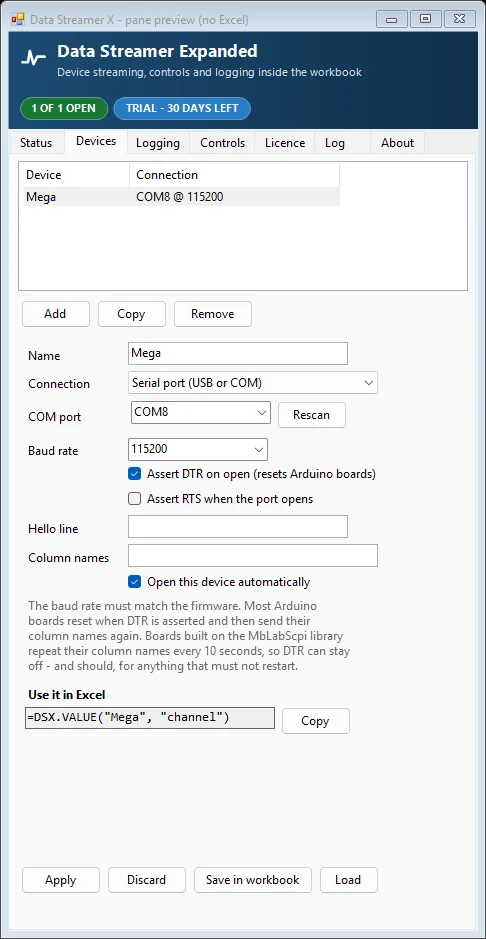Click the TRIAL - 30 DAYS LEFT badge
This screenshot has width=486, height=939.
(x=182, y=108)
